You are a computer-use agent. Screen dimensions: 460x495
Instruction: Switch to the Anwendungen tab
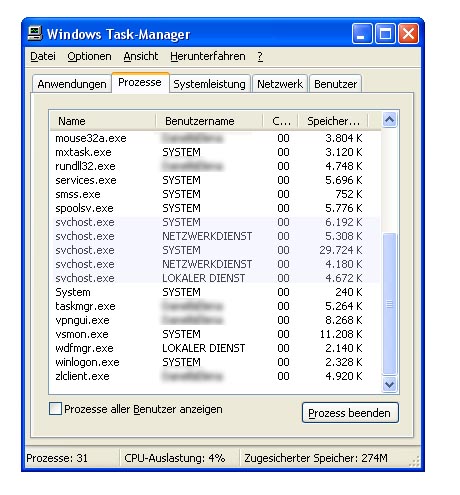(72, 84)
